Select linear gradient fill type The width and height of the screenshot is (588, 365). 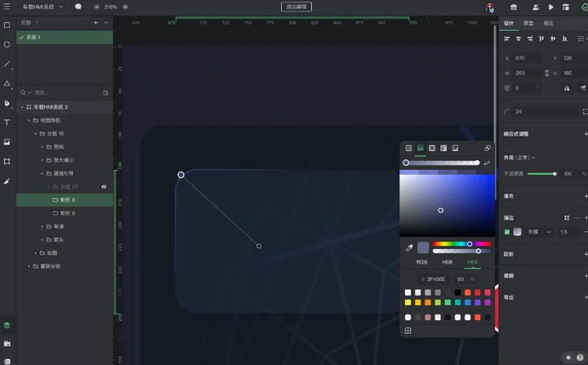coord(421,148)
